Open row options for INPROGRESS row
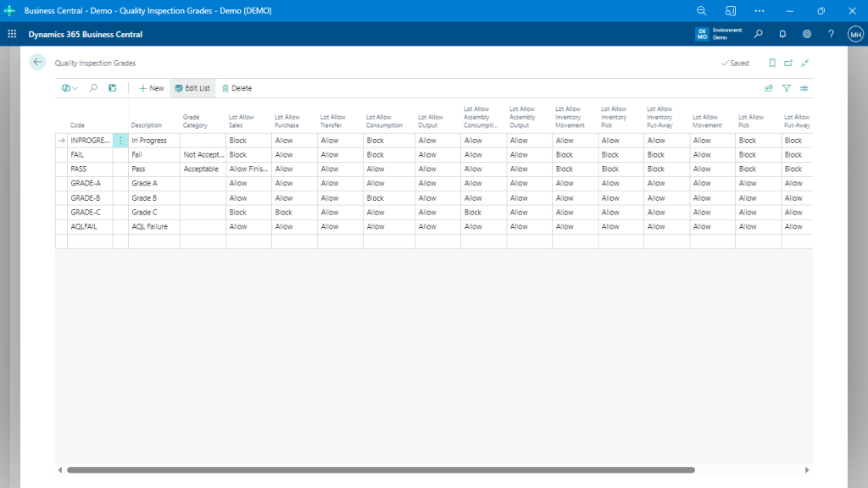 pyautogui.click(x=120, y=141)
